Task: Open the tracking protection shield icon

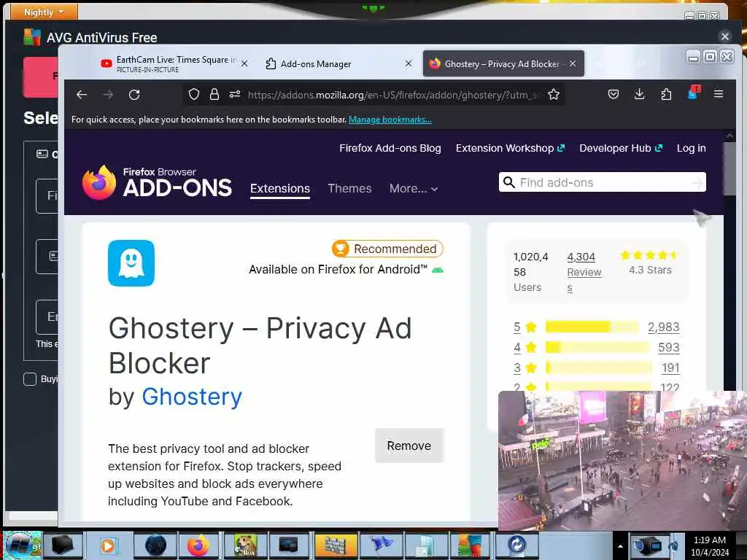Action: click(x=193, y=95)
